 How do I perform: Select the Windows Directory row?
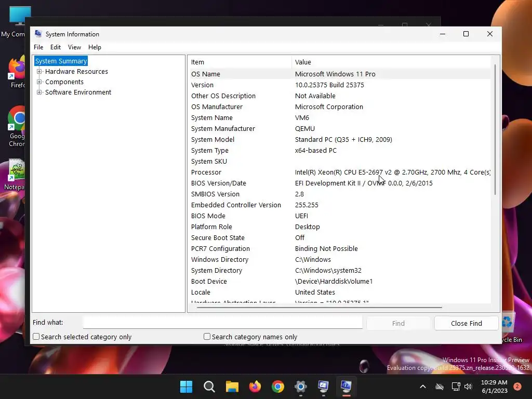[x=340, y=260]
